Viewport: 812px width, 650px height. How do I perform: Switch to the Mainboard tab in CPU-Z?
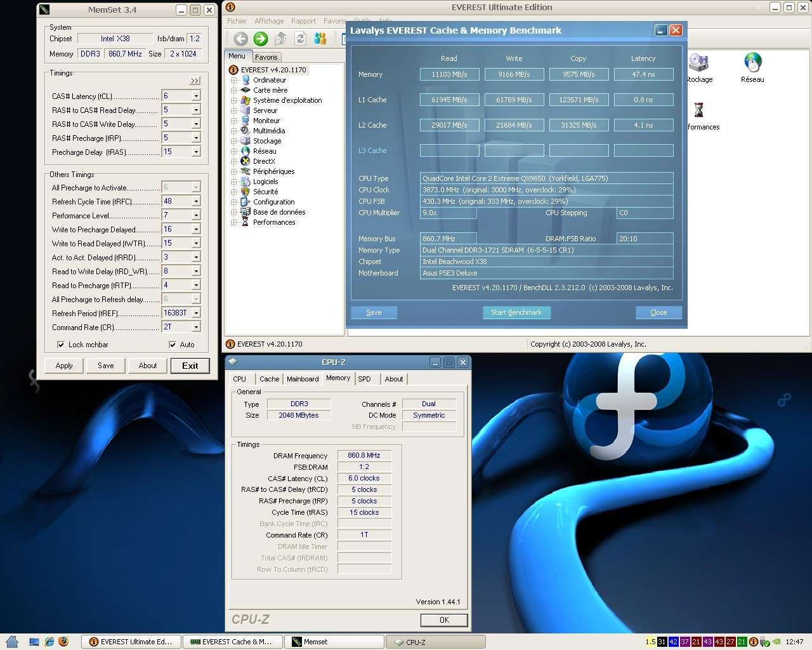point(303,379)
